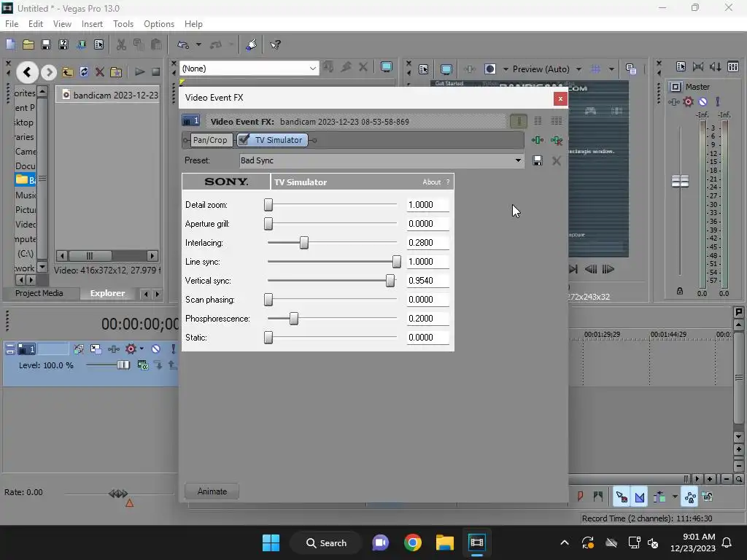Toggle the TV Simulator effect checkbox
747x560 pixels.
(244, 139)
